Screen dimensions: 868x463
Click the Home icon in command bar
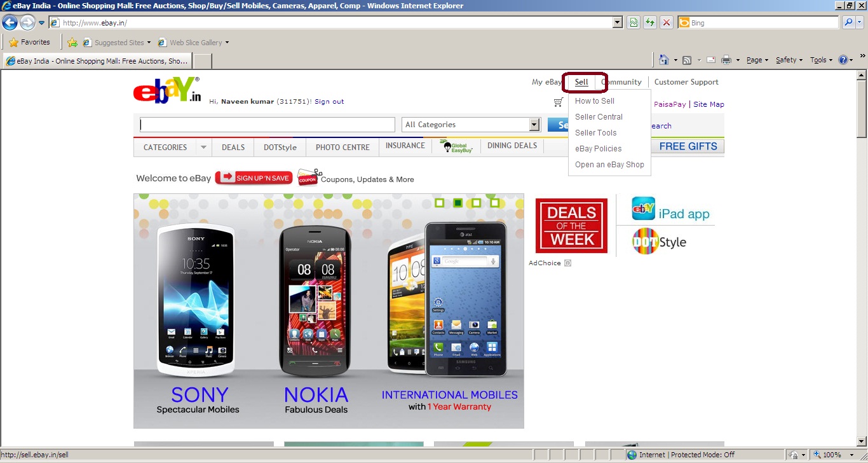click(x=664, y=60)
